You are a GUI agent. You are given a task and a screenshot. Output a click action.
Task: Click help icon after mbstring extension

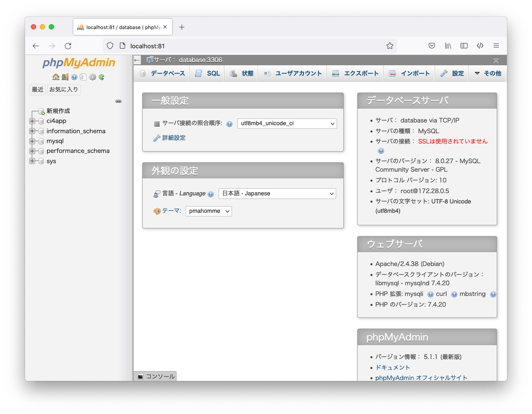[493, 294]
